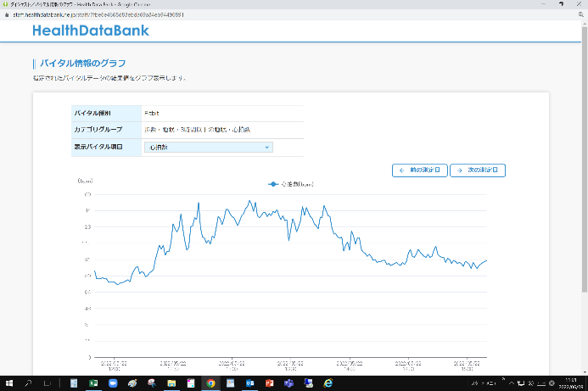Viewport: 588px width, 391px height.
Task: Click the right arrow in 次の測定日 button
Action: [x=459, y=170]
